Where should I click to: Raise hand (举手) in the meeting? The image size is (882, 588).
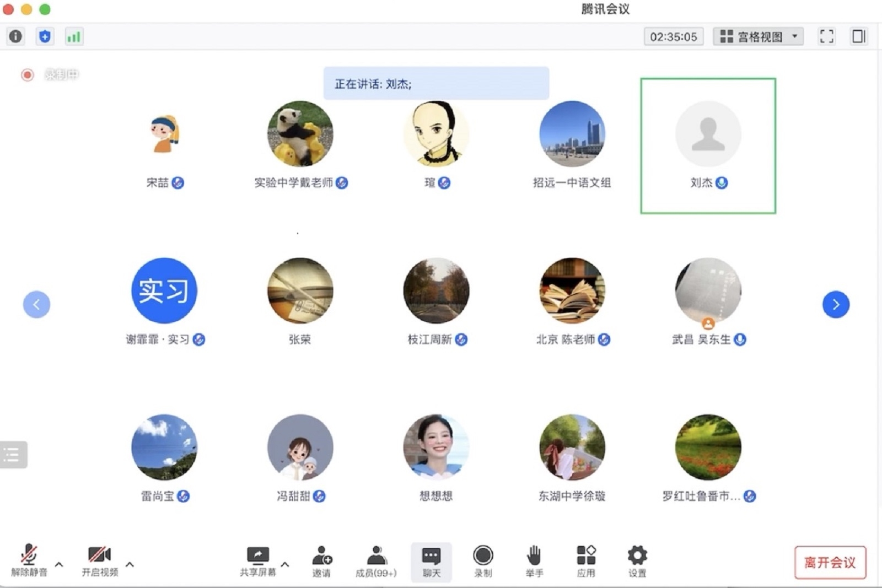point(534,561)
